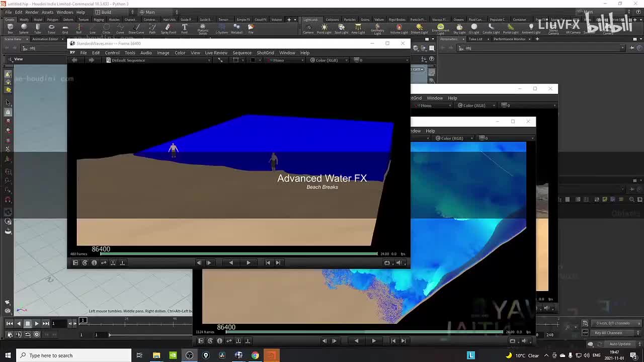This screenshot has width=644, height=362.
Task: Select the Draw Curve tool
Action: coord(136,29)
